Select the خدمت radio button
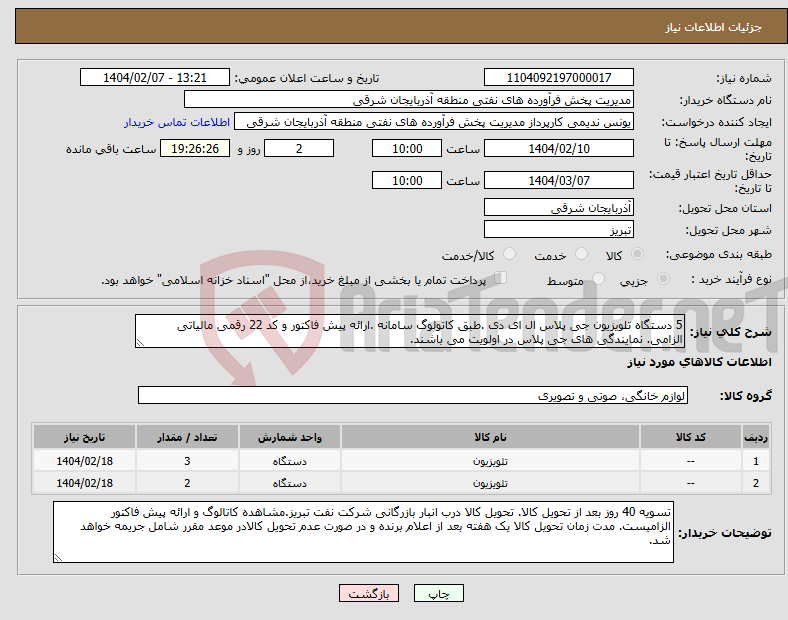The height and width of the screenshot is (620, 788). [x=581, y=254]
